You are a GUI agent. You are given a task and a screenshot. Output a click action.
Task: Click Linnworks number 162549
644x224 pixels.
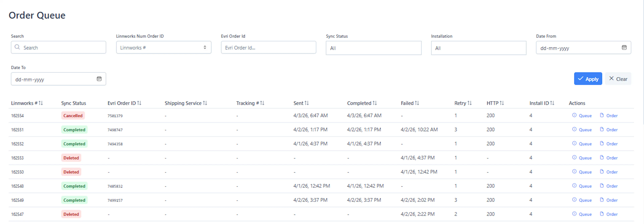[x=17, y=200]
